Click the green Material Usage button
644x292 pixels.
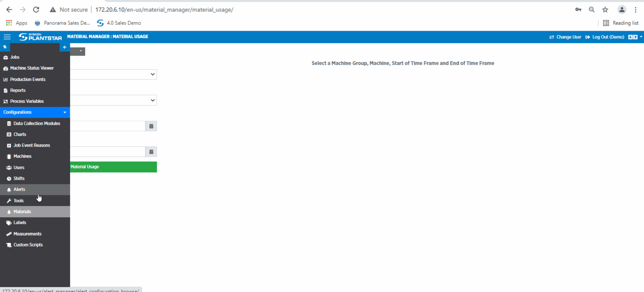(113, 167)
